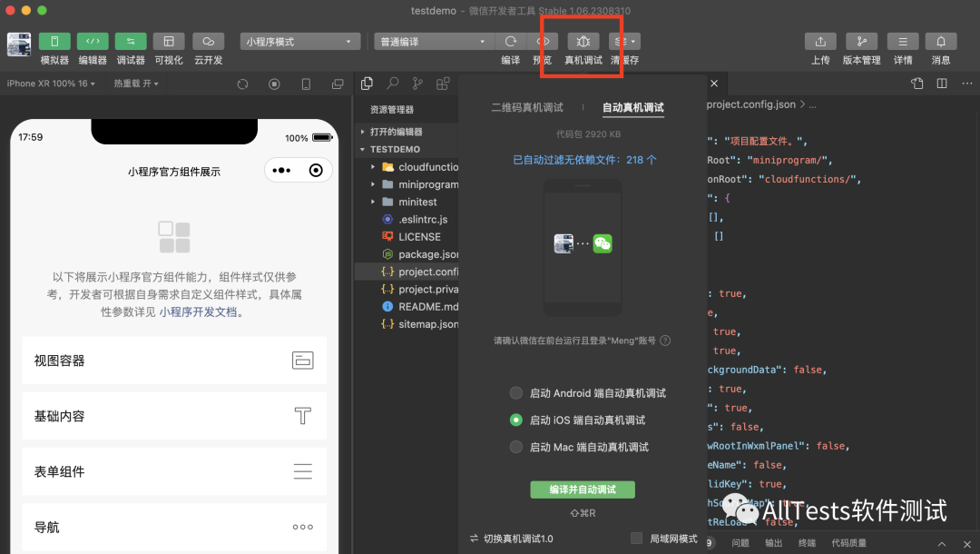The width and height of the screenshot is (980, 554).
Task: Detach the simulator with the separate-window icon
Action: (x=338, y=84)
